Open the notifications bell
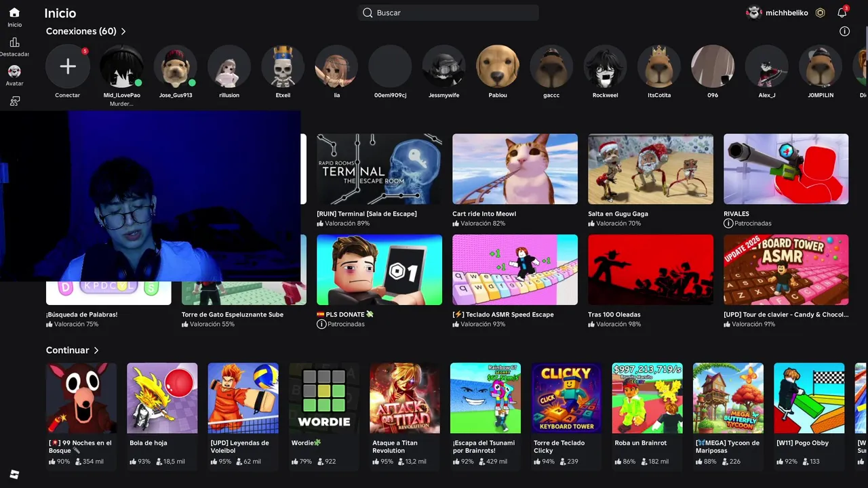The width and height of the screenshot is (868, 488). (842, 13)
